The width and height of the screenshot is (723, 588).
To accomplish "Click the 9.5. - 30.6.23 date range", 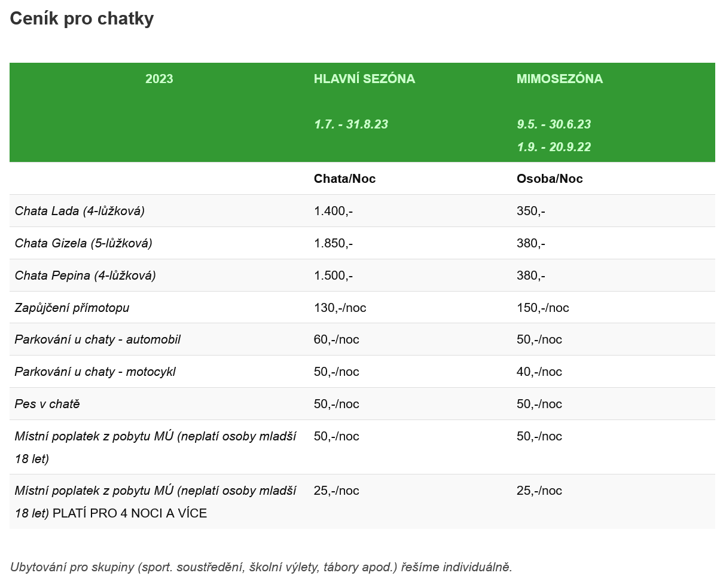I will (x=554, y=124).
